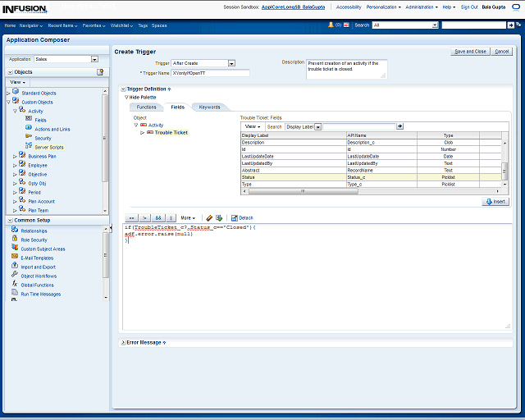Click the Server Scripts icon under Activity
525x420 pixels.
29,147
